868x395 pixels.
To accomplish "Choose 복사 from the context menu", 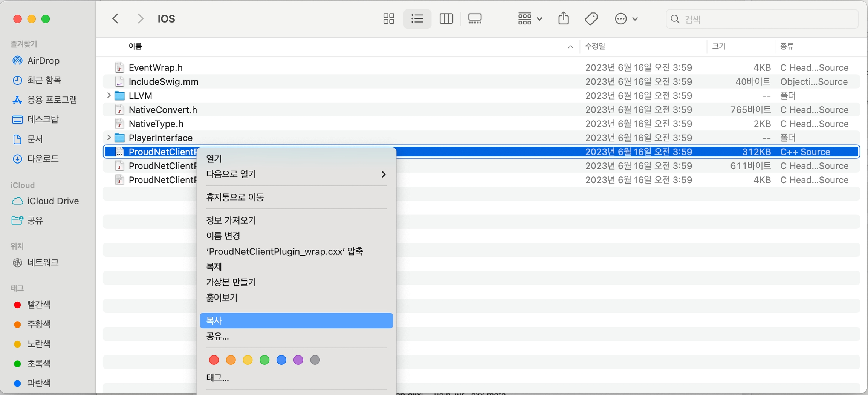I will coord(296,321).
